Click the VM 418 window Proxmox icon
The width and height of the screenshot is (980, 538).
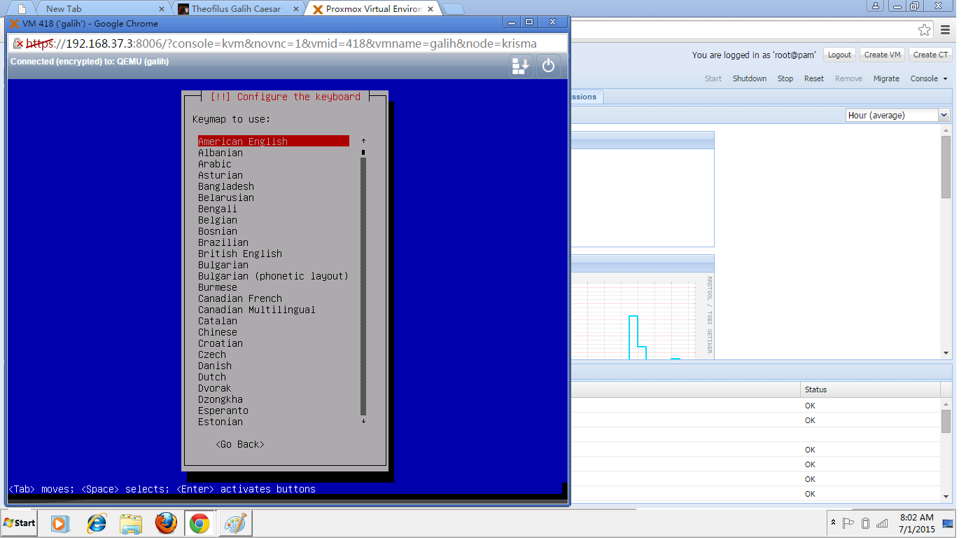tap(14, 23)
